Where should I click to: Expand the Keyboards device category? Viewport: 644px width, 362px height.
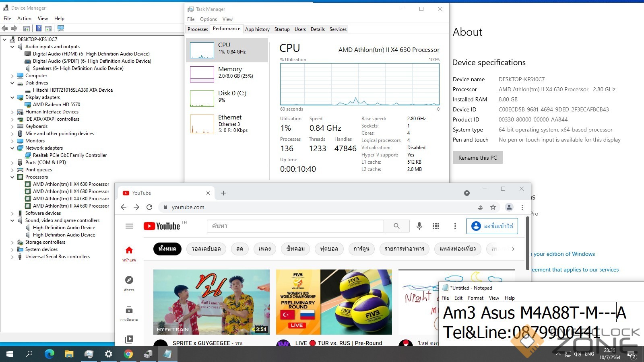(12, 126)
